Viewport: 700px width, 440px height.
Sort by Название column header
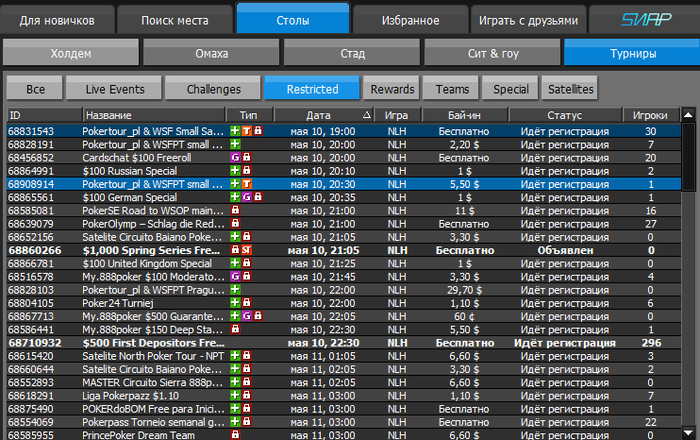tap(154, 115)
